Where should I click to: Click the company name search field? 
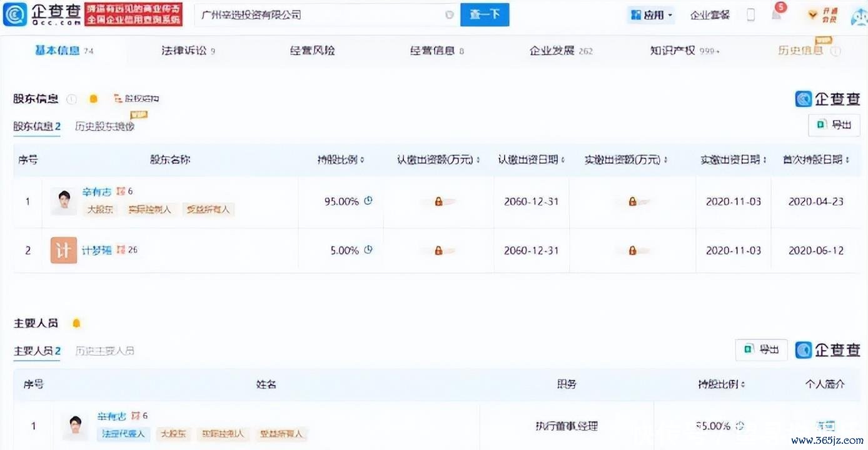(x=319, y=14)
